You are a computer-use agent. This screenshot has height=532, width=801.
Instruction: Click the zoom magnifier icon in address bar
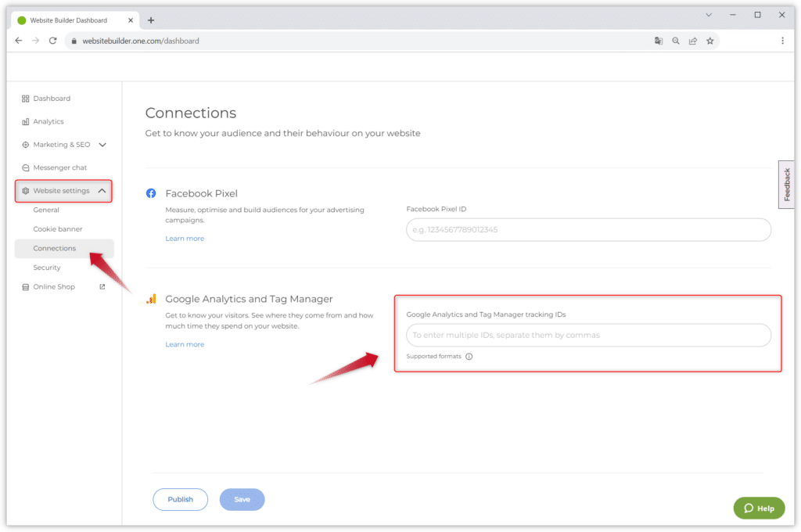pos(676,41)
